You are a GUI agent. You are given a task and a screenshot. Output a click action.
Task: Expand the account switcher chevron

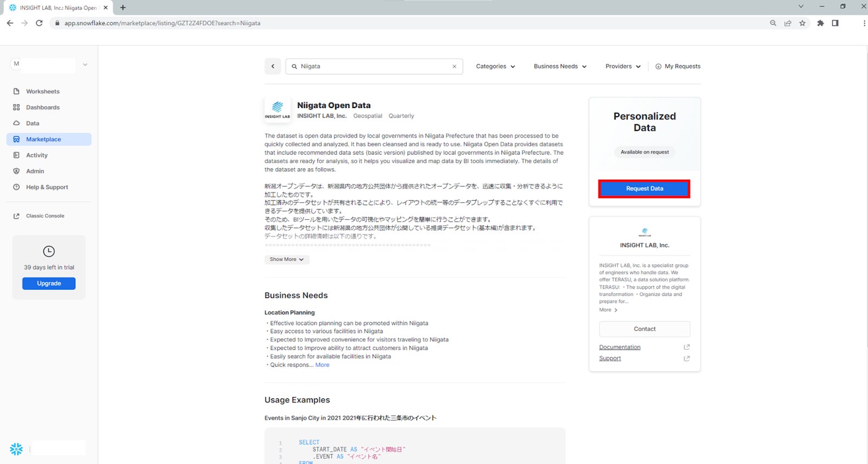(x=85, y=65)
